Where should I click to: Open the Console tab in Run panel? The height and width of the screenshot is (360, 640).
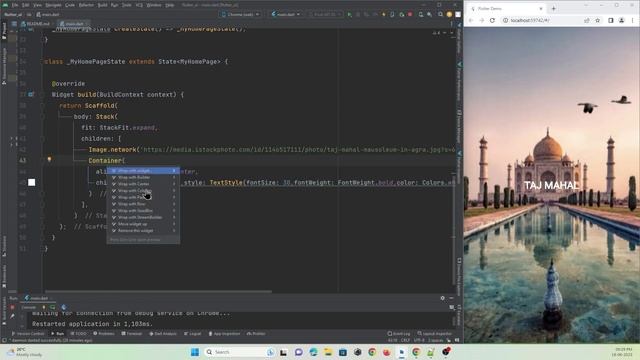point(29,307)
